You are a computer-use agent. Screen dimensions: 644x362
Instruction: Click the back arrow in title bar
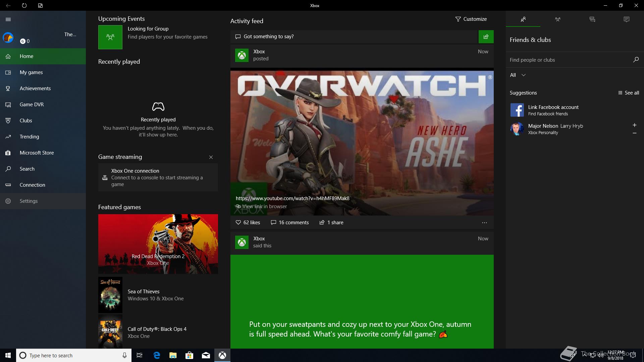point(8,5)
